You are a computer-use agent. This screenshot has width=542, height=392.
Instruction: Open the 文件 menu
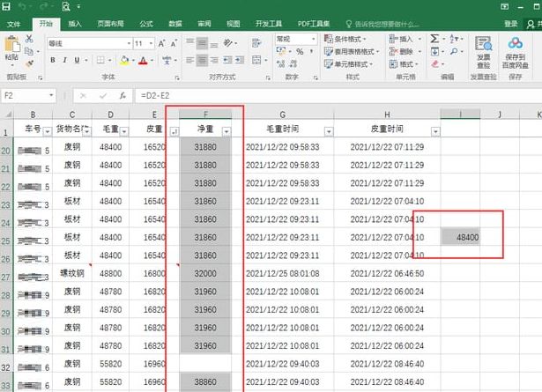pyautogui.click(x=13, y=24)
